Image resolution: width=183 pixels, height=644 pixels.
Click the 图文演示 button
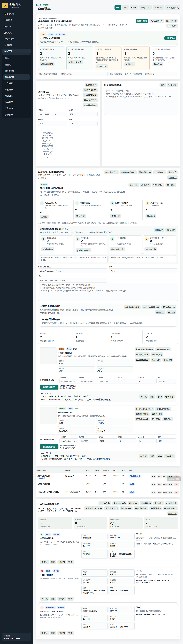click(171, 230)
